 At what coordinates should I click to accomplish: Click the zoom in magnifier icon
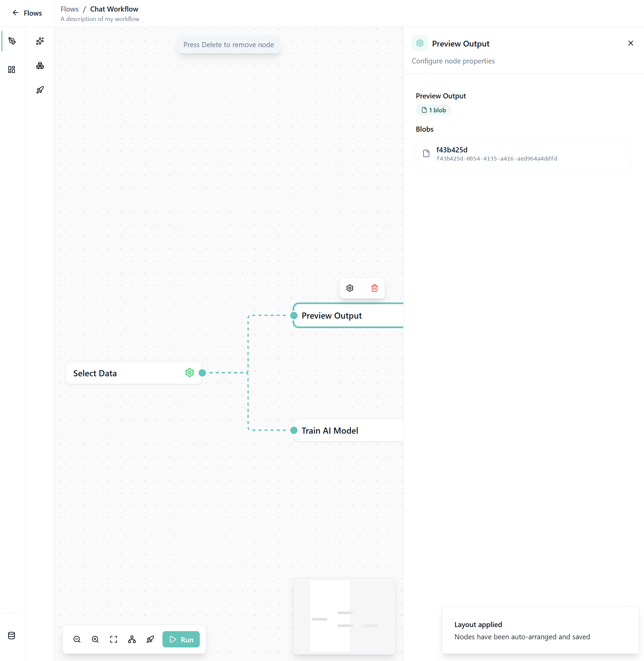95,639
